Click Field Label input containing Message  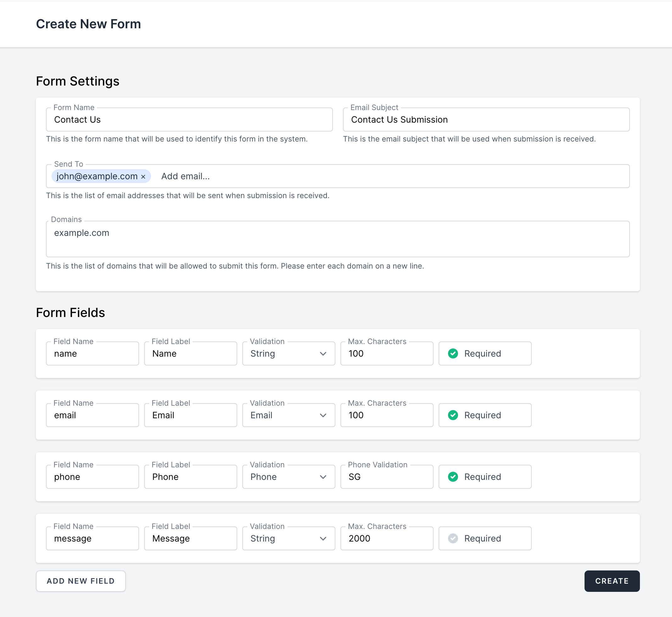(190, 538)
